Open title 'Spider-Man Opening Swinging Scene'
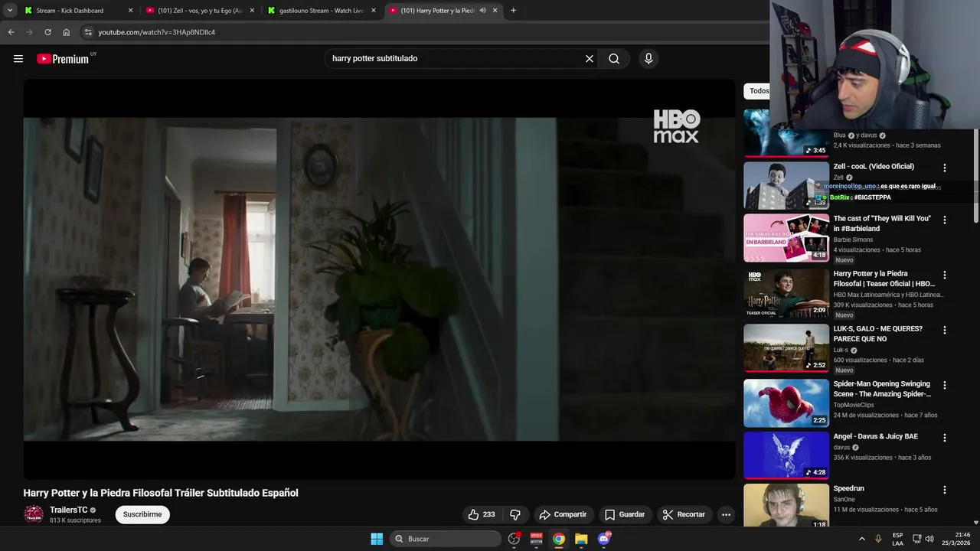 (x=882, y=389)
